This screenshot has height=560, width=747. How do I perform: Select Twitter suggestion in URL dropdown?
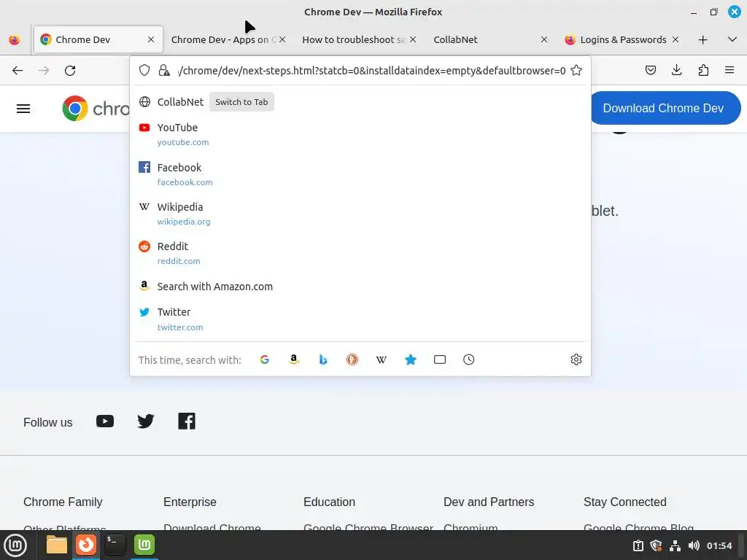coord(360,319)
